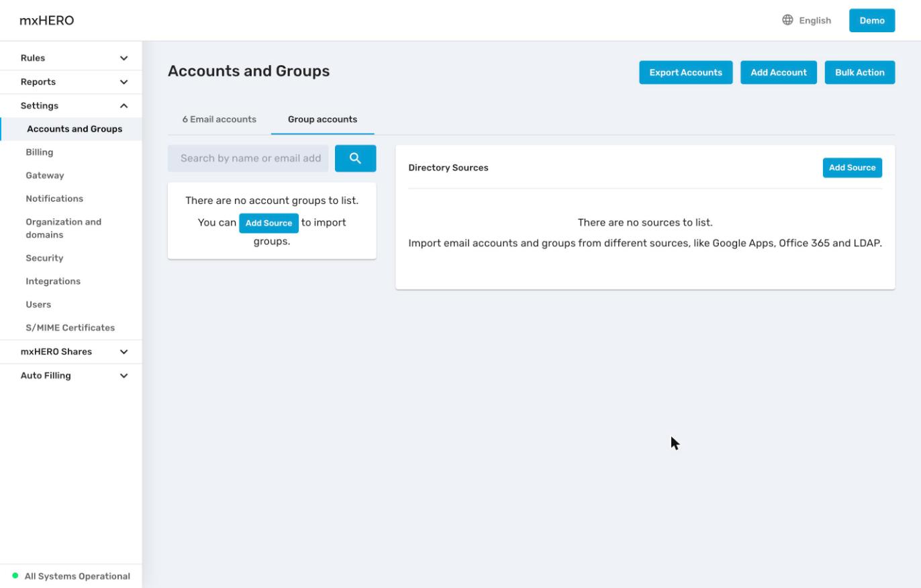Screen dimensions: 921x588
Task: Click the Settings menu label
Action: tap(40, 106)
